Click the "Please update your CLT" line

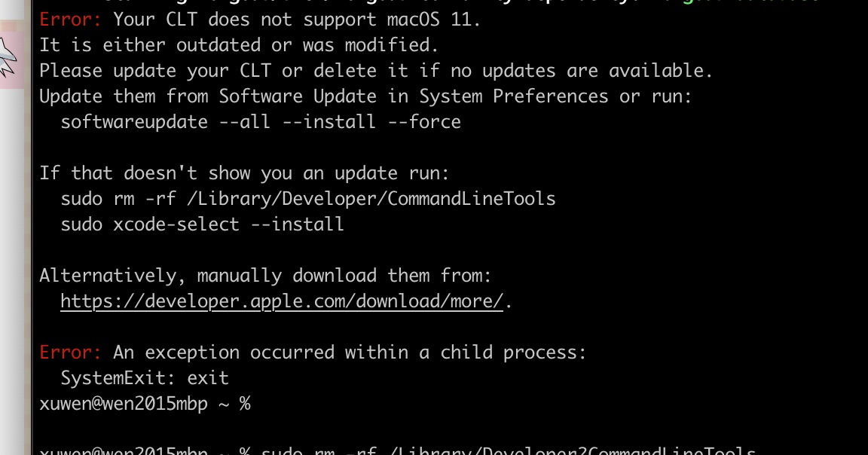[375, 71]
